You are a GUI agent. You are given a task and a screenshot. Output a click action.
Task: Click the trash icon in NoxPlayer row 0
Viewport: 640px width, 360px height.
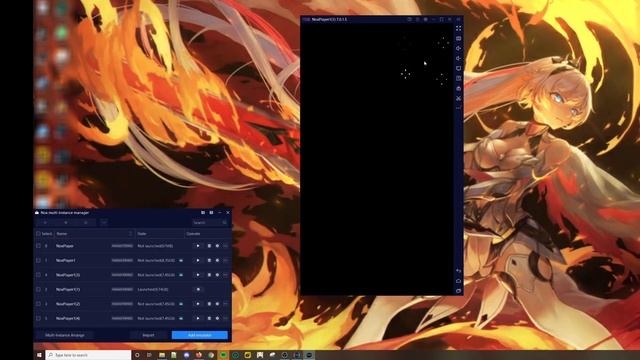pyautogui.click(x=209, y=246)
